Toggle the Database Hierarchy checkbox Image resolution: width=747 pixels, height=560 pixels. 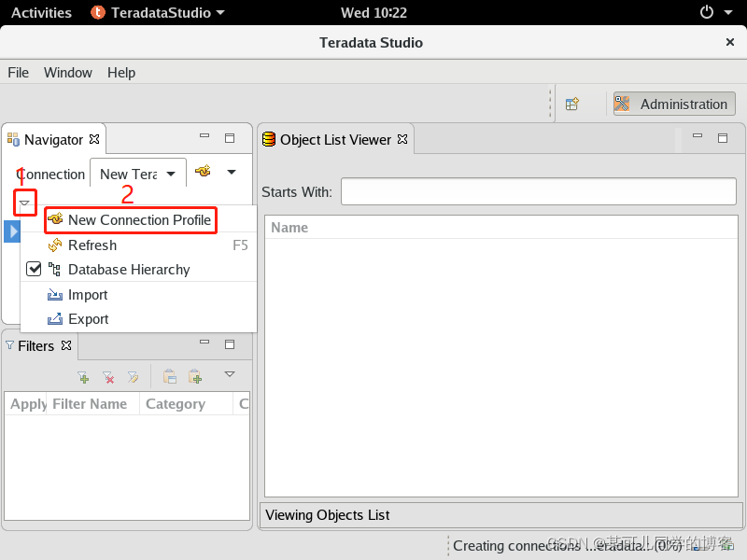pos(34,269)
